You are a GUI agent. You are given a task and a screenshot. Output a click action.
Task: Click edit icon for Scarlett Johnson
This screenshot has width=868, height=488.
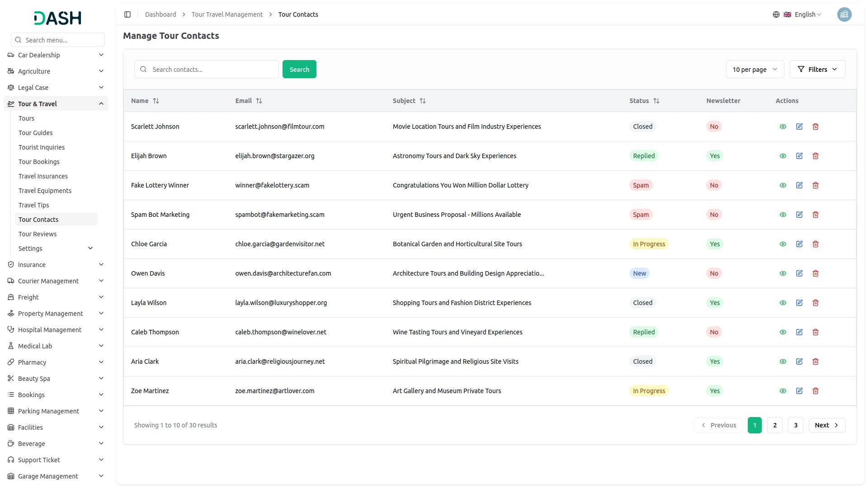point(799,127)
